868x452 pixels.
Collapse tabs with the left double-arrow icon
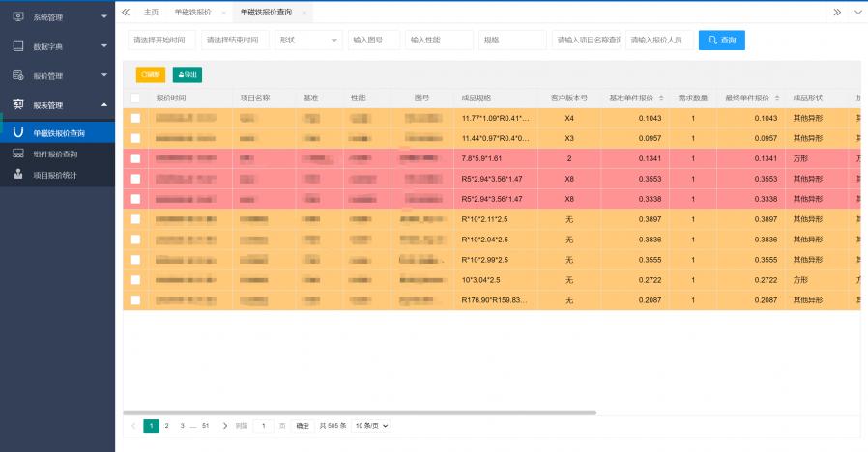125,13
